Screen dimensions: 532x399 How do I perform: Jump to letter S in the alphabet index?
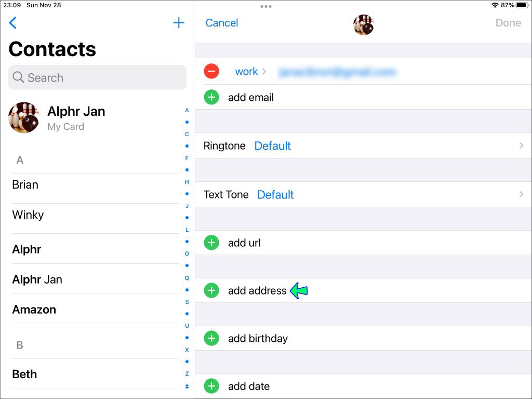click(187, 302)
